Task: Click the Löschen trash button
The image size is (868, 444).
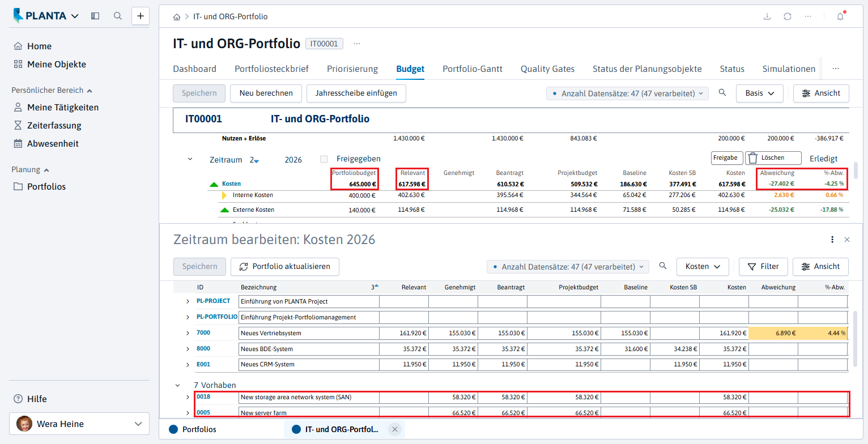Action: coord(773,158)
